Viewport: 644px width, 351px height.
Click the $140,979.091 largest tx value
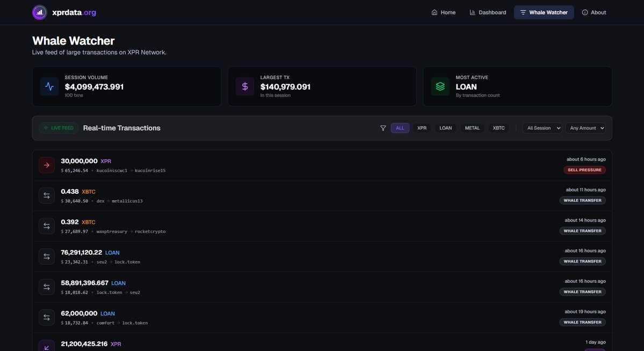[285, 86]
